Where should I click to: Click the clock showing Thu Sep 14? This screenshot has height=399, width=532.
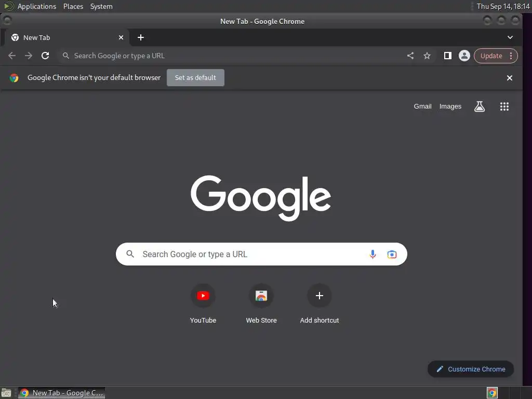pos(503,6)
